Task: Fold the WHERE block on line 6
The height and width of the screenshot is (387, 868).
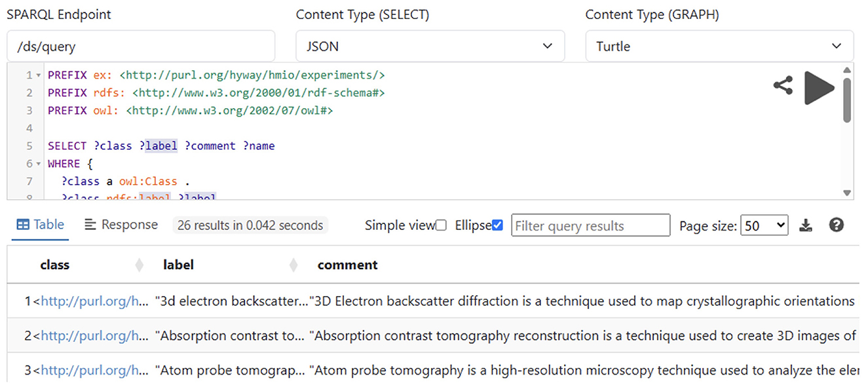Action: (39, 164)
